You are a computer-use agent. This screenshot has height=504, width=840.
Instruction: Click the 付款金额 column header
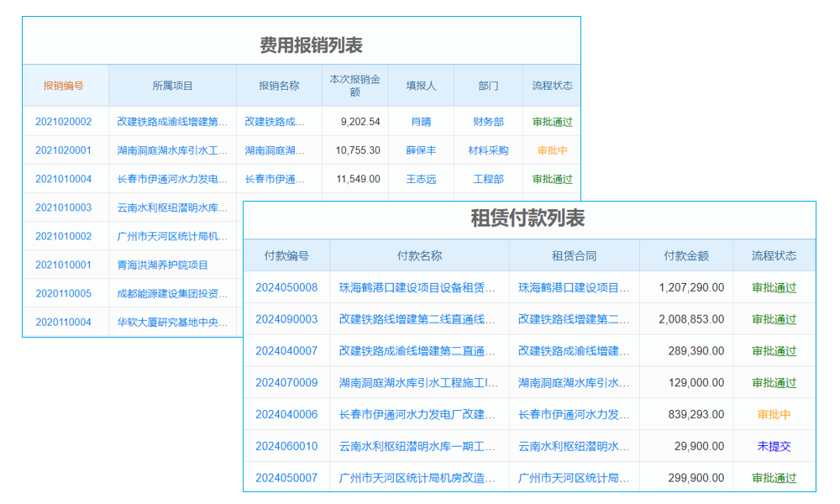click(x=685, y=255)
